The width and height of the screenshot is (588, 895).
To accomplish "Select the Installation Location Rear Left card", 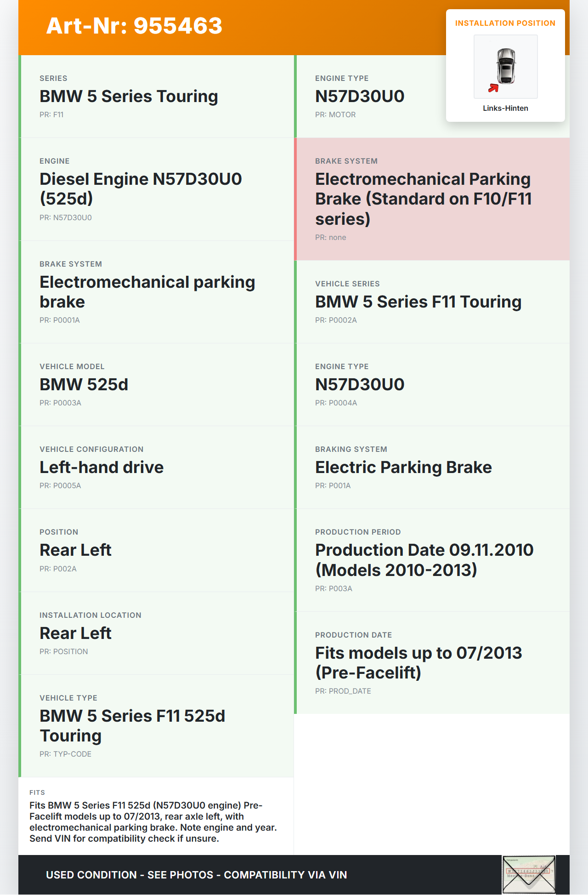I will tap(156, 633).
